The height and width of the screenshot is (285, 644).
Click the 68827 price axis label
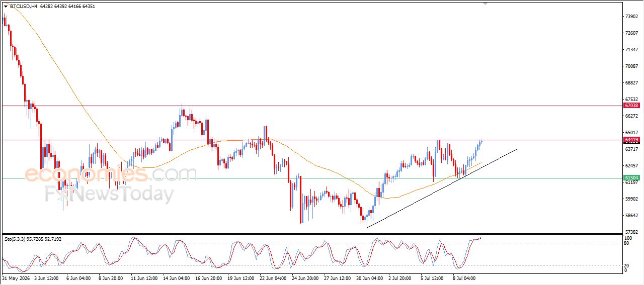[631, 83]
